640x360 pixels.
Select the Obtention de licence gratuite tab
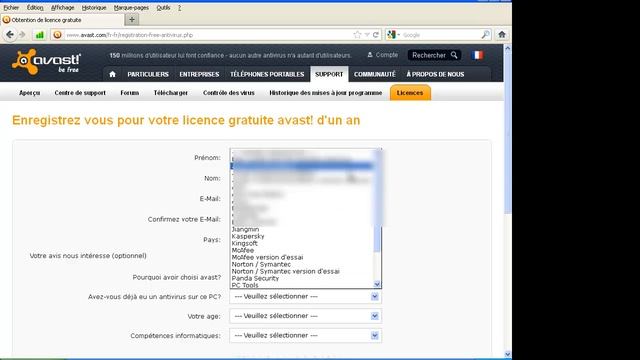61,20
